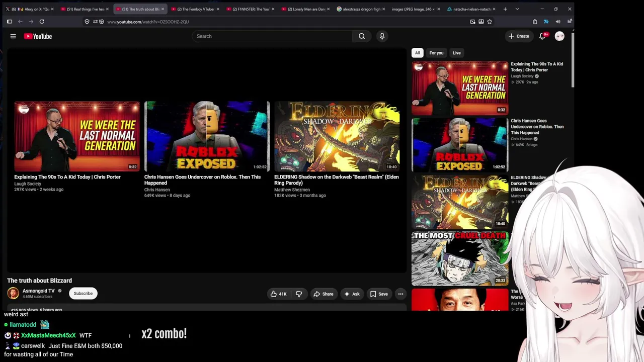Screen dimensions: 644x362
Task: Open sidebar title 'Chris Hansen Goes Undercover on Roblox'
Action: pos(537,127)
